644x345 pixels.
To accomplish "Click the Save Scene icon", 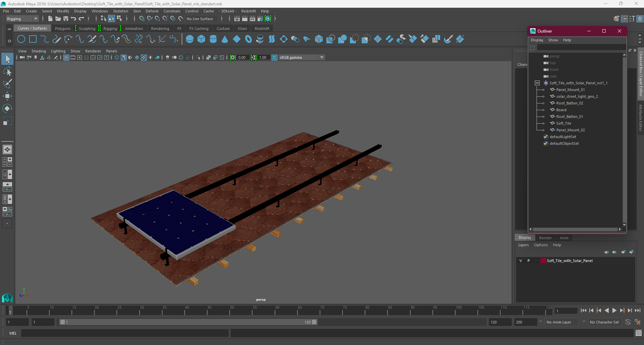I will [x=66, y=19].
